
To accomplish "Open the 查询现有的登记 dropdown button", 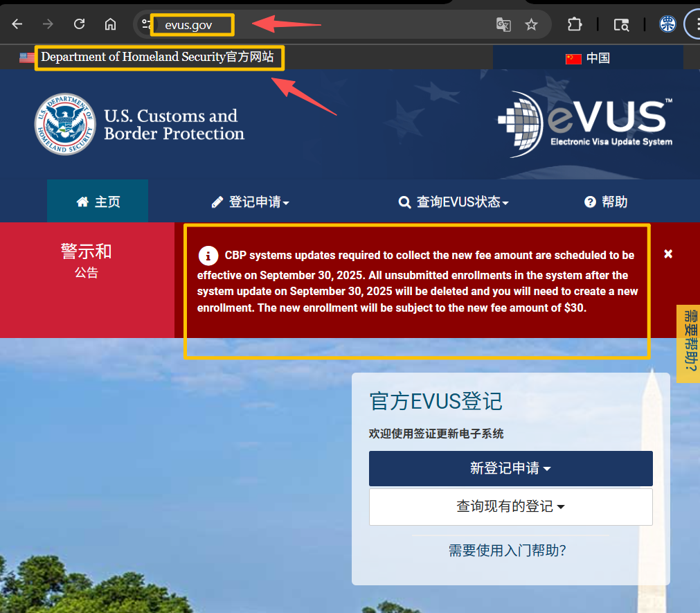I will coord(510,507).
